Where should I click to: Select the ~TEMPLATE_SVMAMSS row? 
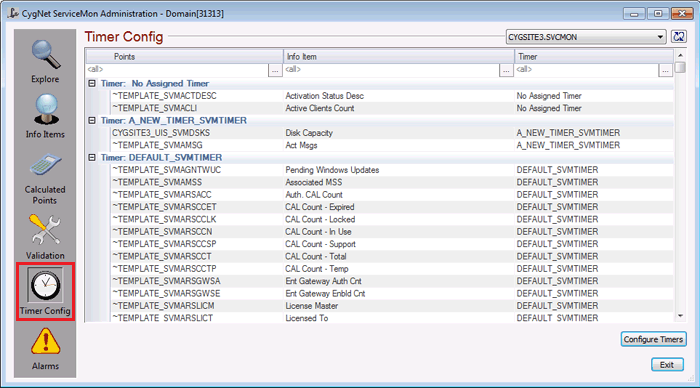[x=392, y=183]
